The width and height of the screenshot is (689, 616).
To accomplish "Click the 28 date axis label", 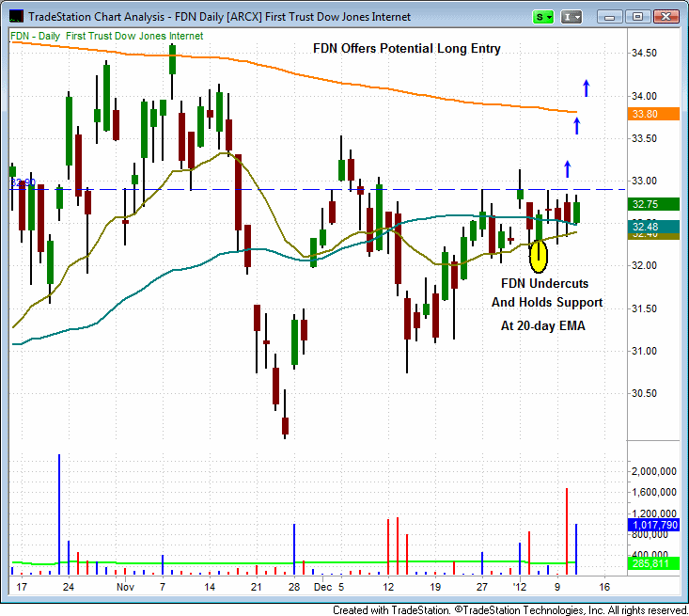I will click(x=294, y=587).
